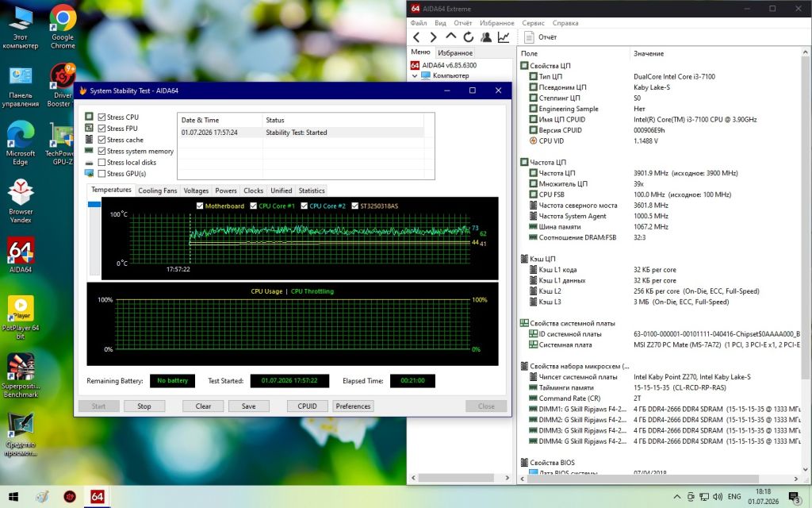Open the Clocks tab
Screen dimensions: 812x508
click(x=253, y=190)
